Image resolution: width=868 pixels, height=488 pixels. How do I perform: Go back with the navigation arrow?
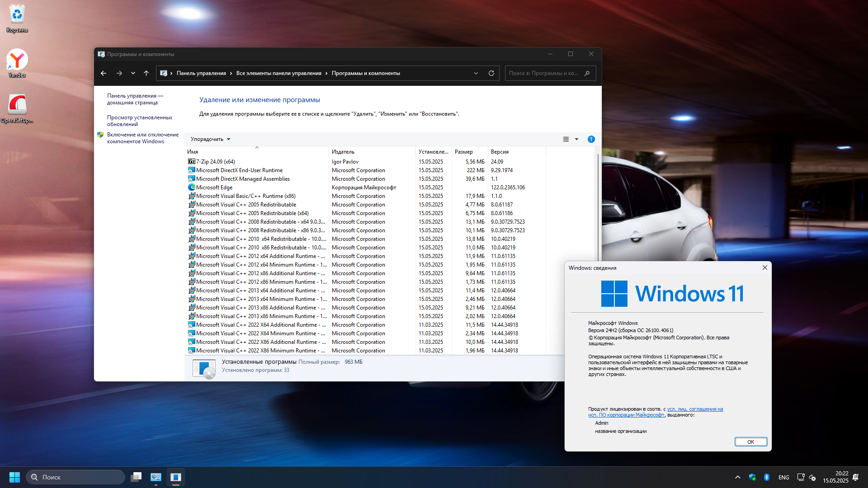pyautogui.click(x=104, y=73)
